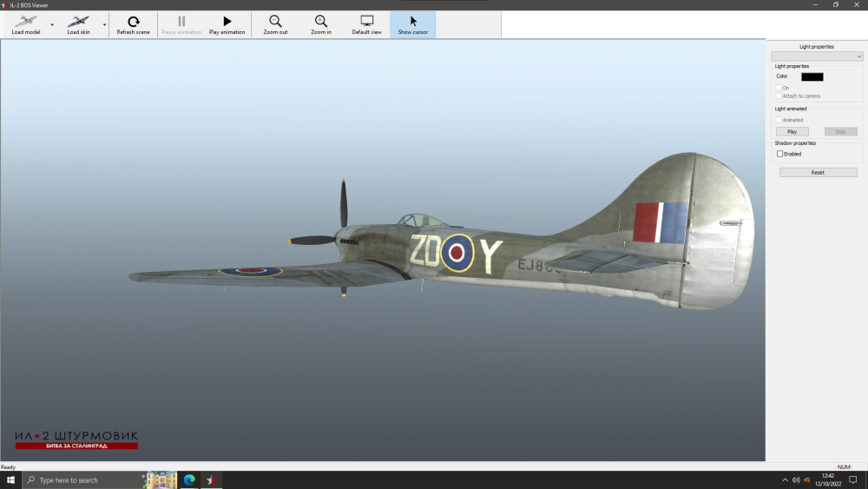Image resolution: width=868 pixels, height=489 pixels.
Task: Open the Windows Start menu
Action: (11, 480)
